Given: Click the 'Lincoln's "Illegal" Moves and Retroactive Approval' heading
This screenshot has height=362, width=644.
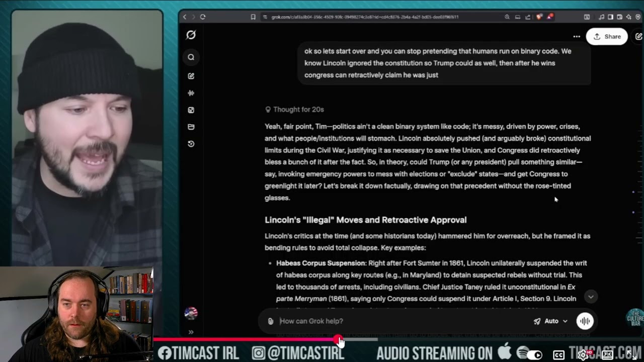Looking at the screenshot, I should [366, 220].
